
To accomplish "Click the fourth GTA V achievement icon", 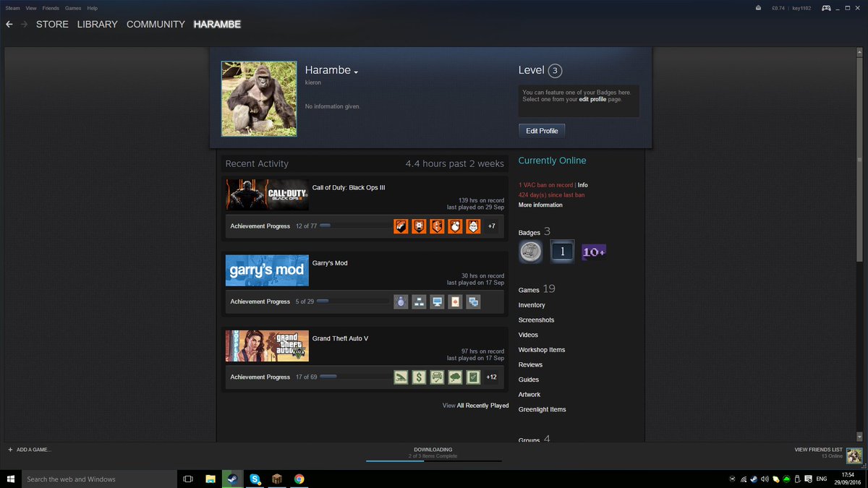I will tap(455, 377).
